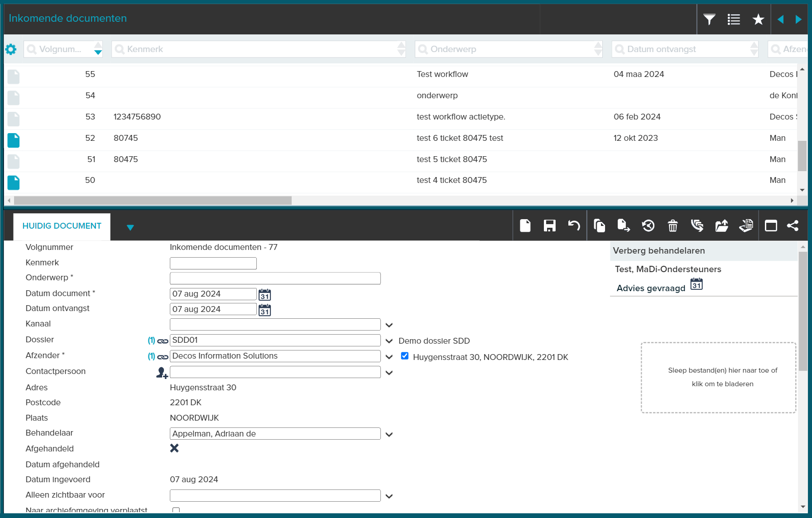Expand Alleen zichtbaar voor dropdown

coord(389,496)
